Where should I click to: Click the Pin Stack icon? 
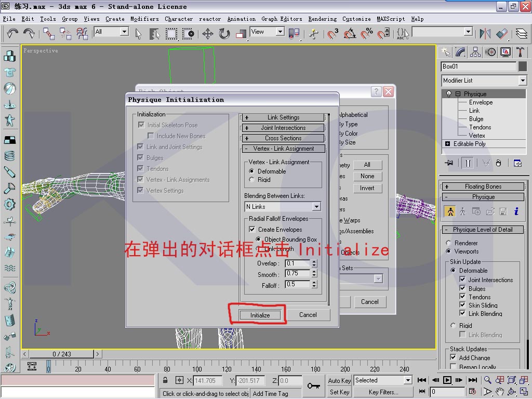(449, 163)
